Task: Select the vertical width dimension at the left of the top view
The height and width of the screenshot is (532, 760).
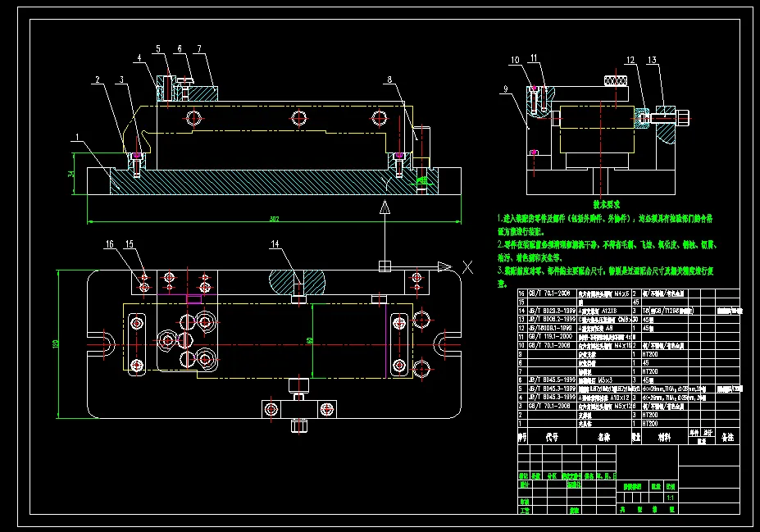Action: click(56, 344)
